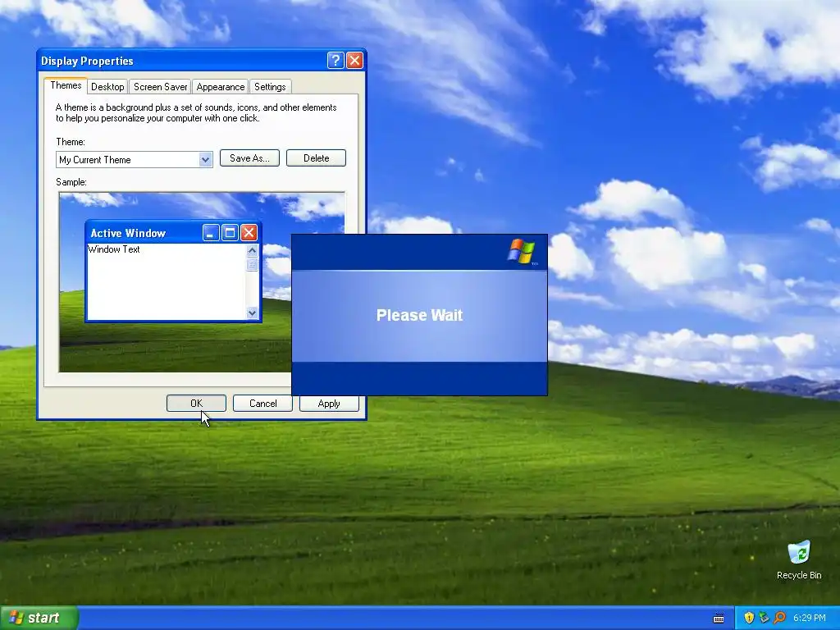The height and width of the screenshot is (630, 840).
Task: Open the Start menu
Action: (39, 618)
